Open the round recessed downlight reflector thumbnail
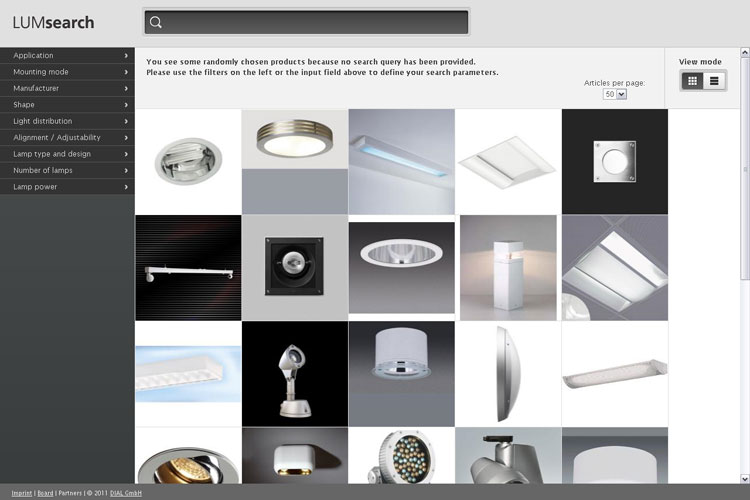750x500 pixels. [x=188, y=161]
